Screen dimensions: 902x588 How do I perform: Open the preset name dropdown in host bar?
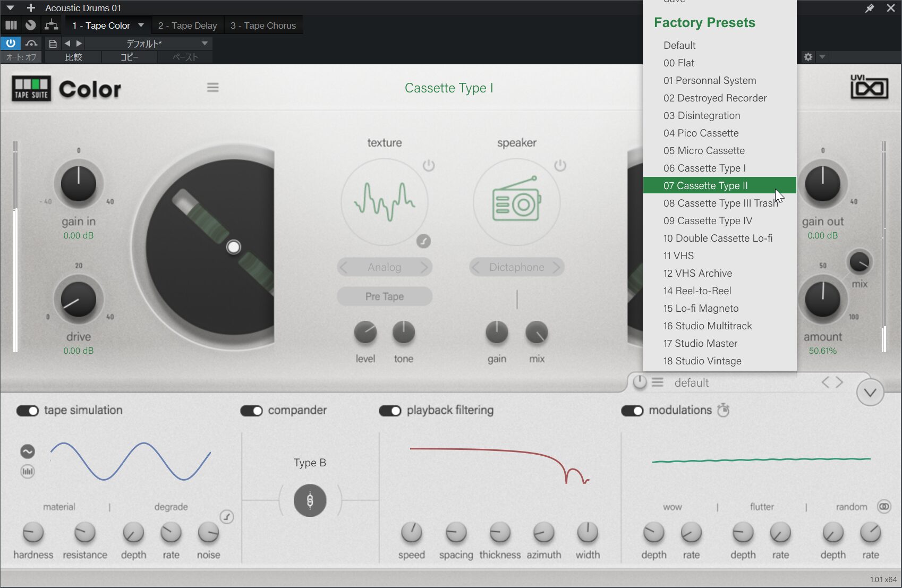[204, 44]
